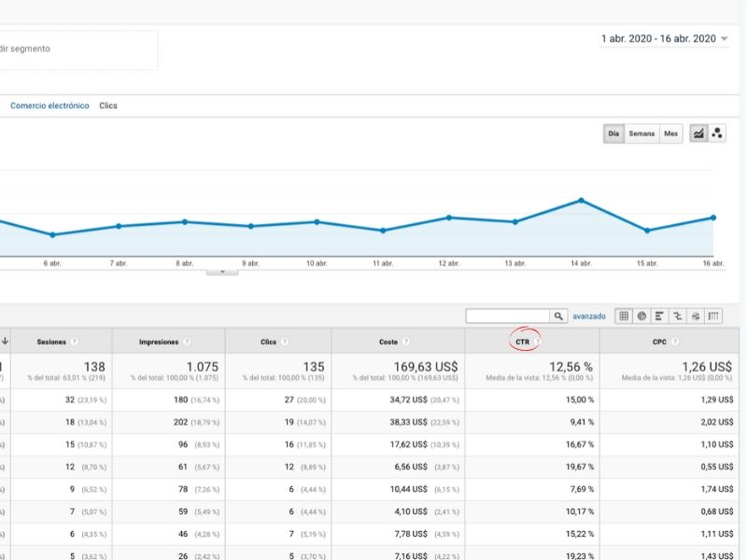Click total CTR value 12,56 %

pos(571,367)
